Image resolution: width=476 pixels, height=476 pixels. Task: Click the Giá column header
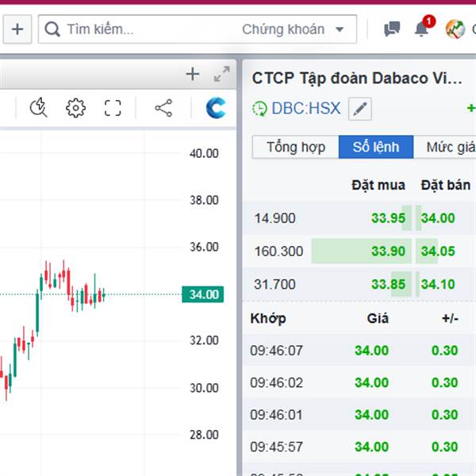378,318
